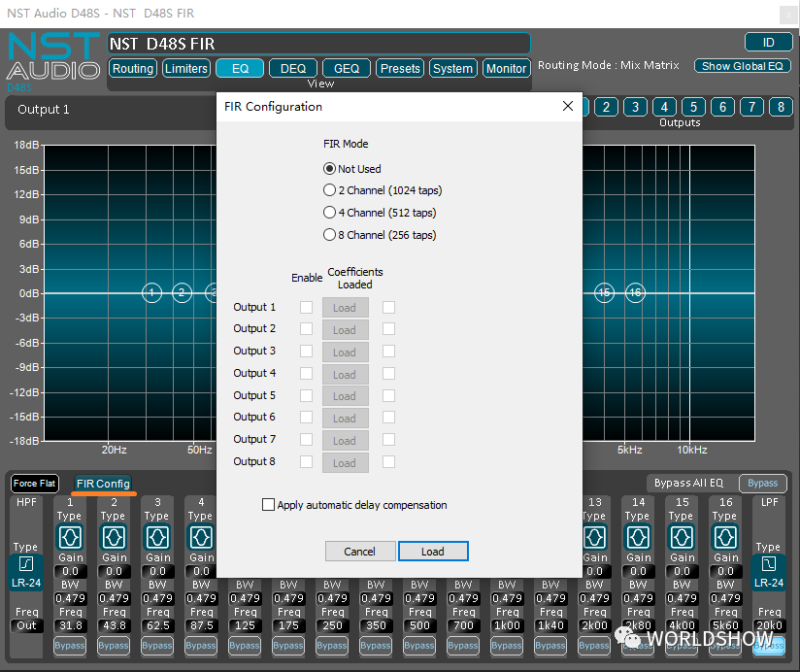
Task: Click EQ node 2 on graph
Action: point(182,293)
